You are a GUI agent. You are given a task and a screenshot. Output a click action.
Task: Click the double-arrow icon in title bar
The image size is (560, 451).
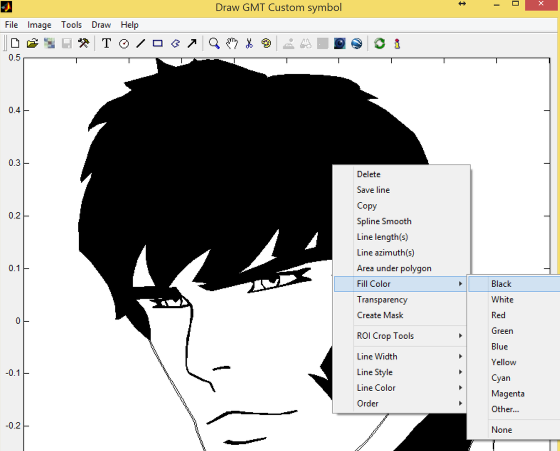(462, 4)
